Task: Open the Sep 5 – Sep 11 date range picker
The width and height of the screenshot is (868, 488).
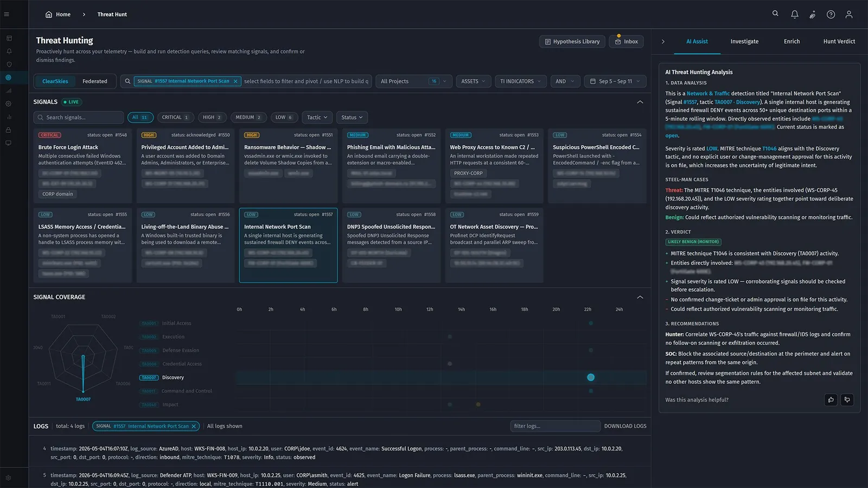Action: point(615,81)
